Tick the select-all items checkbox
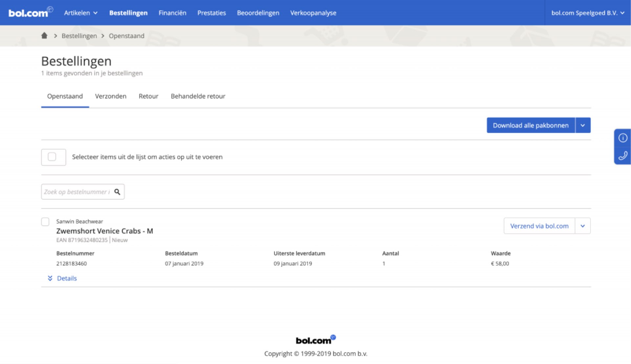Image resolution: width=631 pixels, height=364 pixels. [52, 157]
